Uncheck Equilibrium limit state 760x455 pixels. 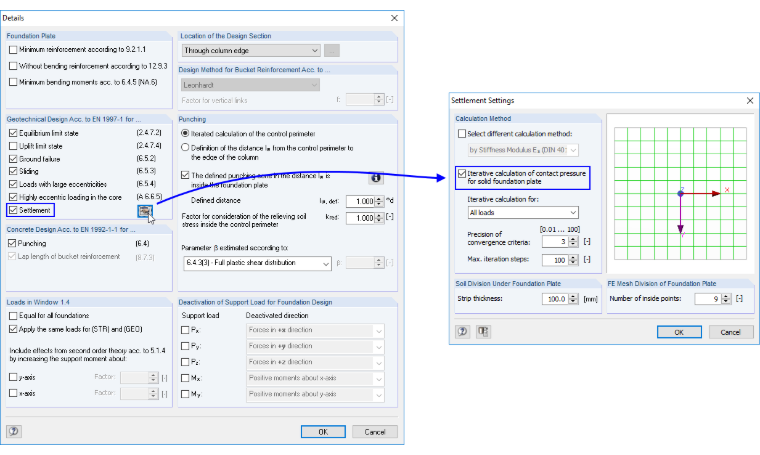(13, 133)
